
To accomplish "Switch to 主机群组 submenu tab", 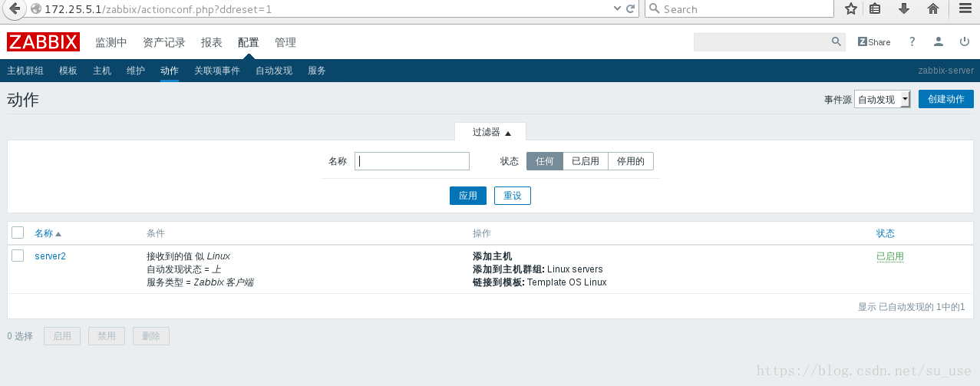I will (25, 71).
